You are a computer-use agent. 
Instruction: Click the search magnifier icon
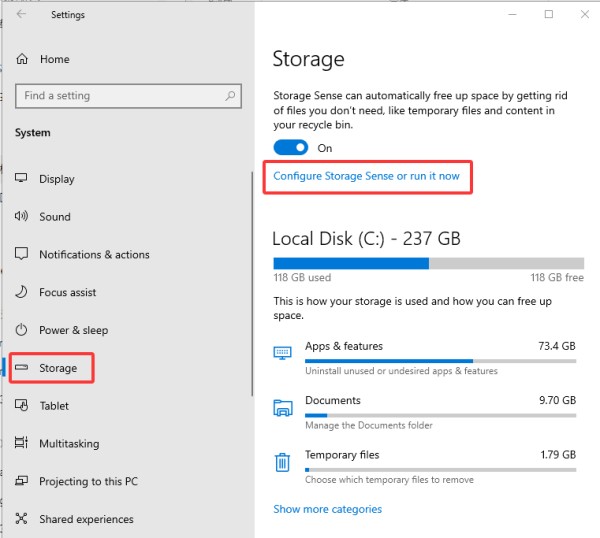[230, 96]
